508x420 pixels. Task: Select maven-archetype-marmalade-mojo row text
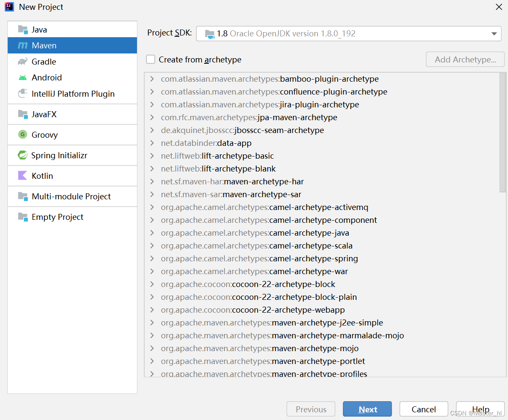[282, 335]
